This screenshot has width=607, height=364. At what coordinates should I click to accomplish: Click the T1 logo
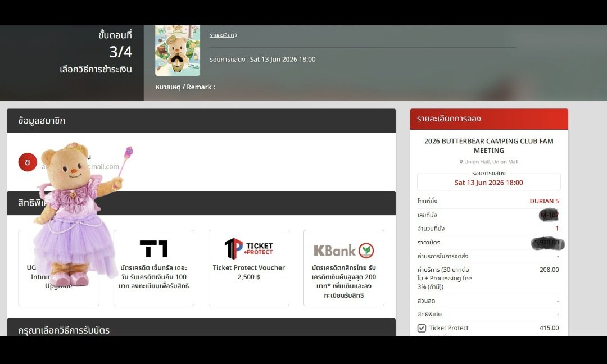click(x=153, y=249)
